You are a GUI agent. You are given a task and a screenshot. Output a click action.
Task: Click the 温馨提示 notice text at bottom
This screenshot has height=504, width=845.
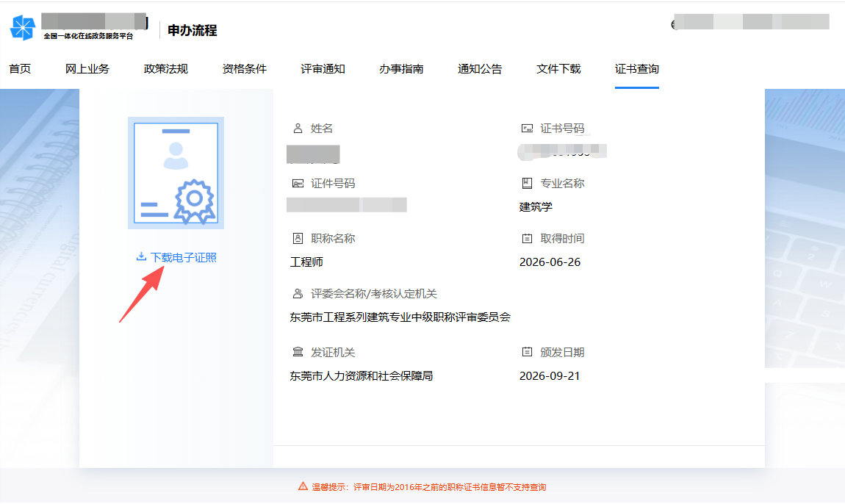coord(429,487)
